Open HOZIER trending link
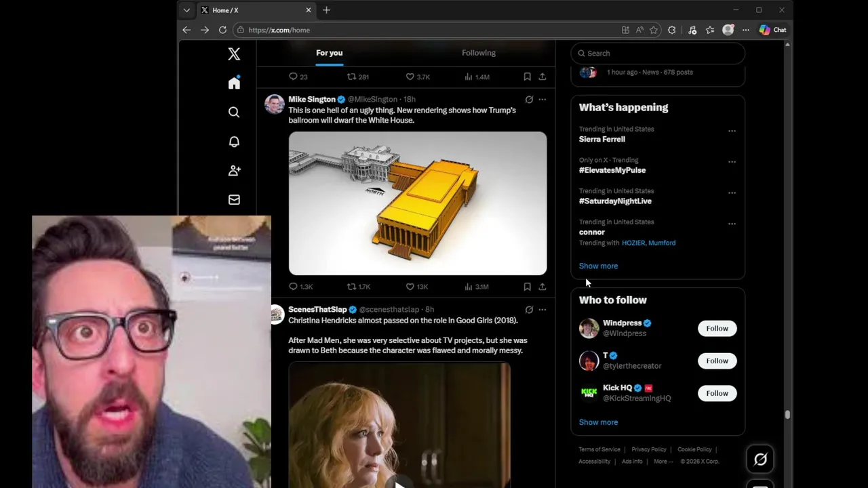The image size is (868, 488). click(633, 243)
